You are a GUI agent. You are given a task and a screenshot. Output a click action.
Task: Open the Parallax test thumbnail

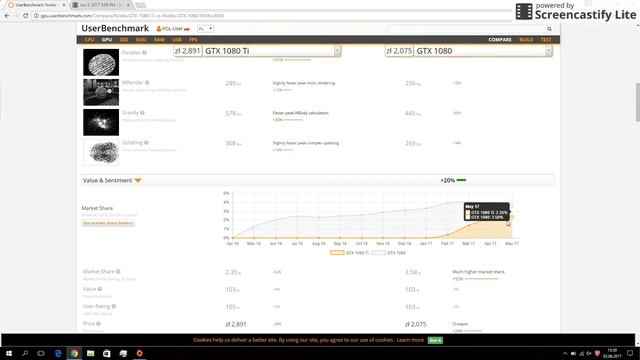pos(101,62)
